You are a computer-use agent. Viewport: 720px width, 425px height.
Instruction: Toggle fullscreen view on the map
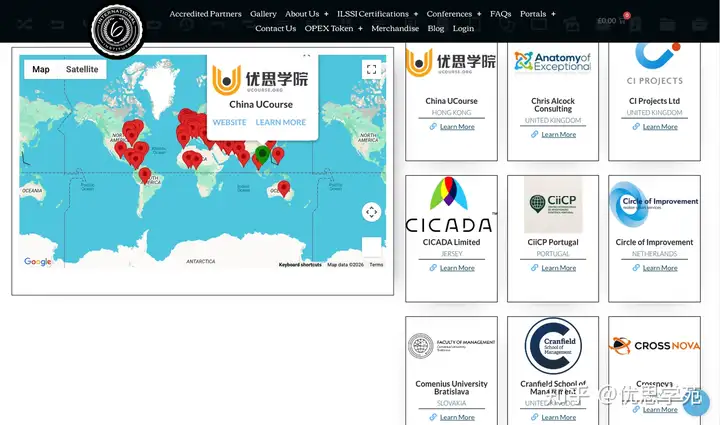click(x=371, y=69)
